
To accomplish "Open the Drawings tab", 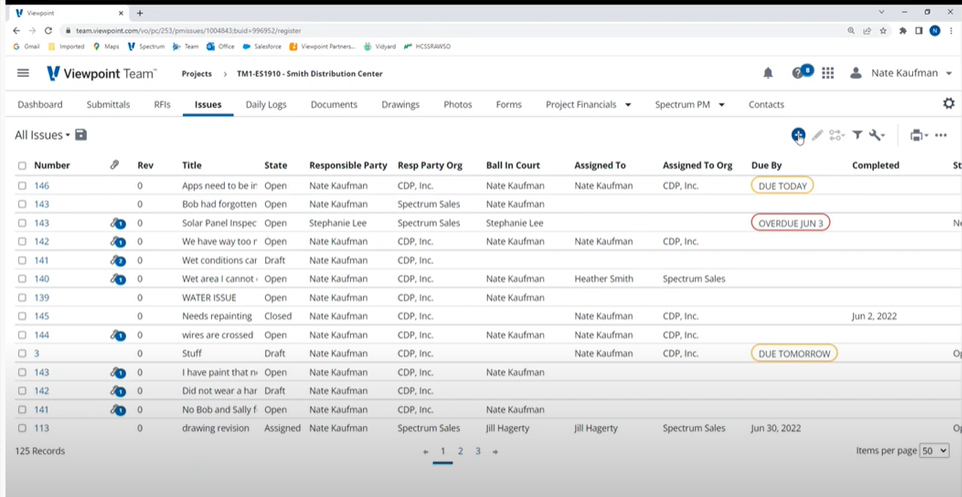I will [400, 104].
